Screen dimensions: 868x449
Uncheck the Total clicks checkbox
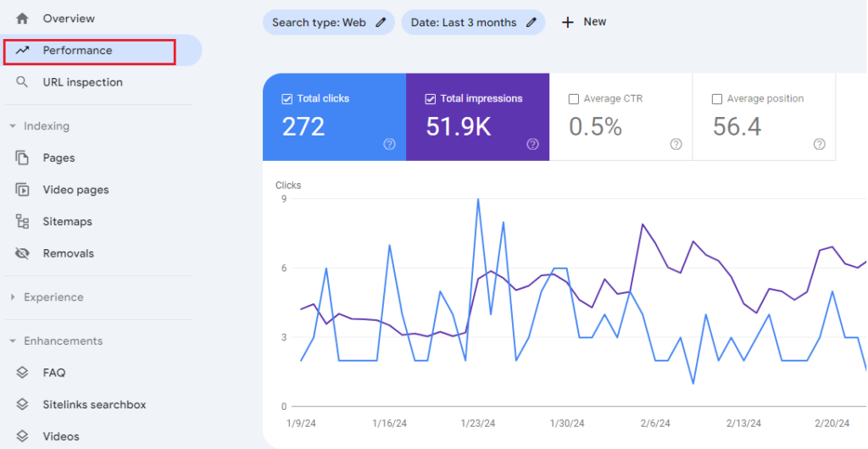pos(287,99)
